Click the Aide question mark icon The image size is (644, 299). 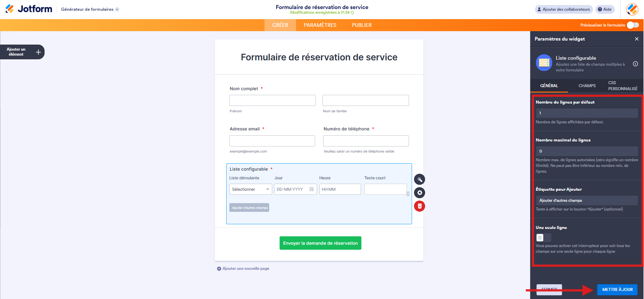600,9
